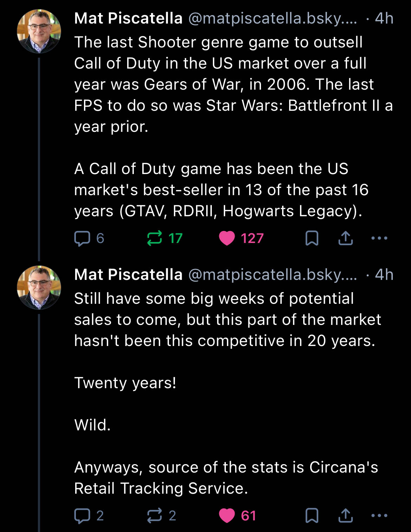Share the second post
This screenshot has height=532, width=411.
[x=346, y=516]
